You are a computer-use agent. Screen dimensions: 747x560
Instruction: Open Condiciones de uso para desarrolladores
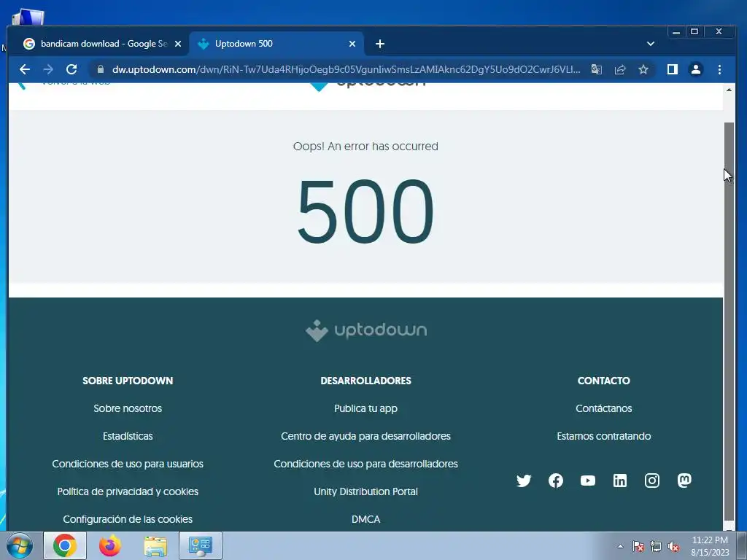(x=366, y=464)
